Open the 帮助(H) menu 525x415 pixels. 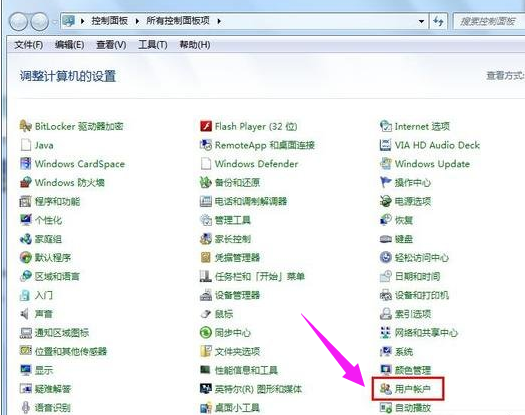coord(195,45)
